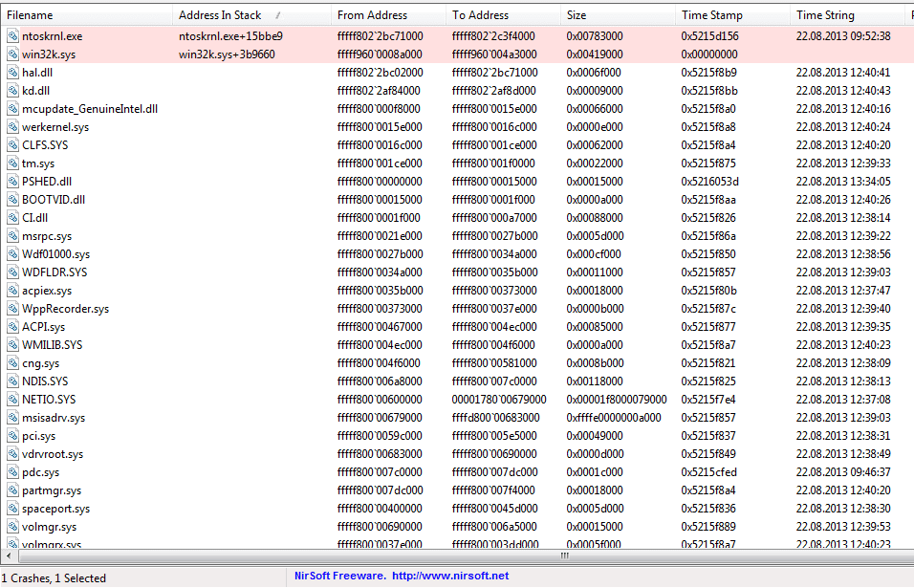Click the file icon beside cng.sys
The image size is (914, 588).
click(x=12, y=363)
